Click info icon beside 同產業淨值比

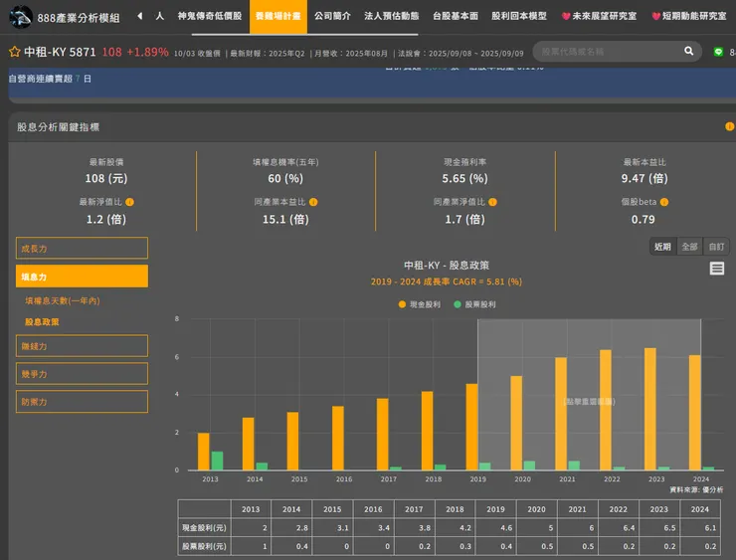tap(492, 202)
